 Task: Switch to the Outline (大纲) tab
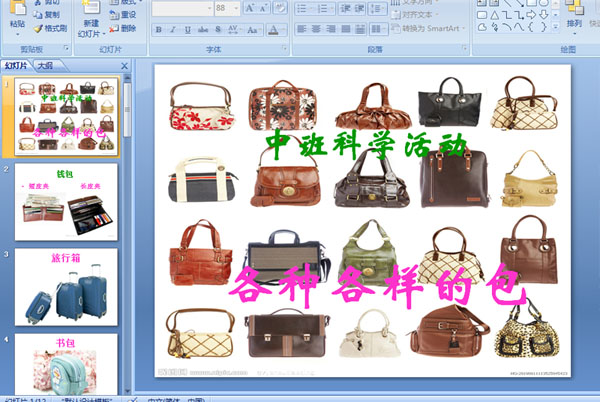tap(44, 65)
